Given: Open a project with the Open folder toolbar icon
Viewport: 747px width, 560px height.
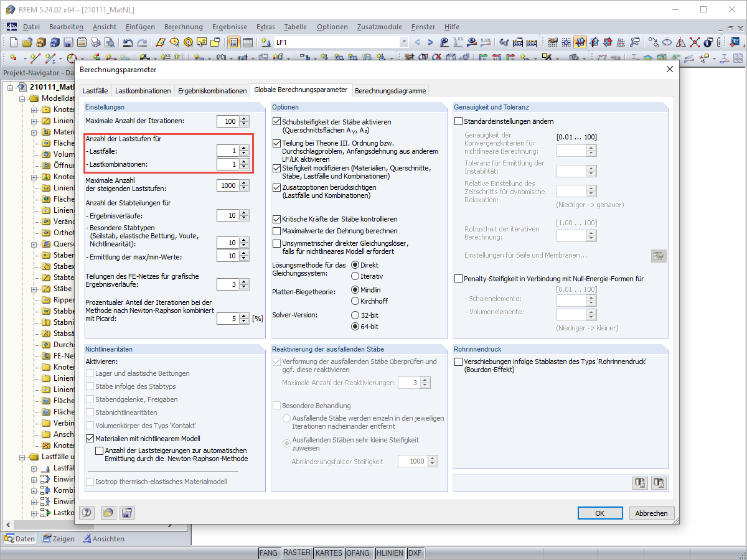Looking at the screenshot, I should coord(26,42).
